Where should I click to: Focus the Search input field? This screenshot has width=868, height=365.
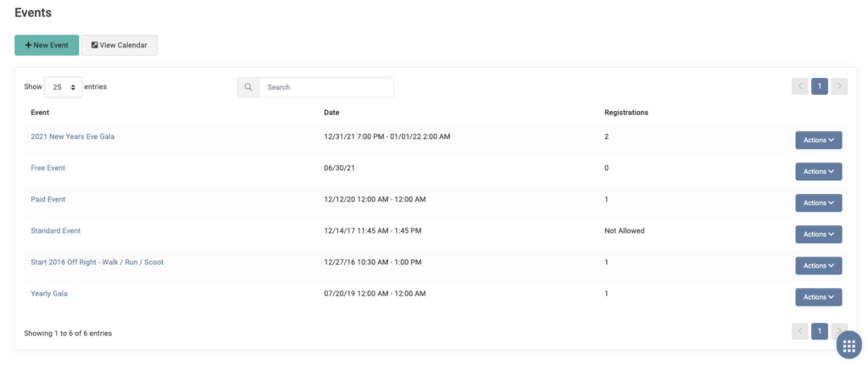pyautogui.click(x=326, y=87)
